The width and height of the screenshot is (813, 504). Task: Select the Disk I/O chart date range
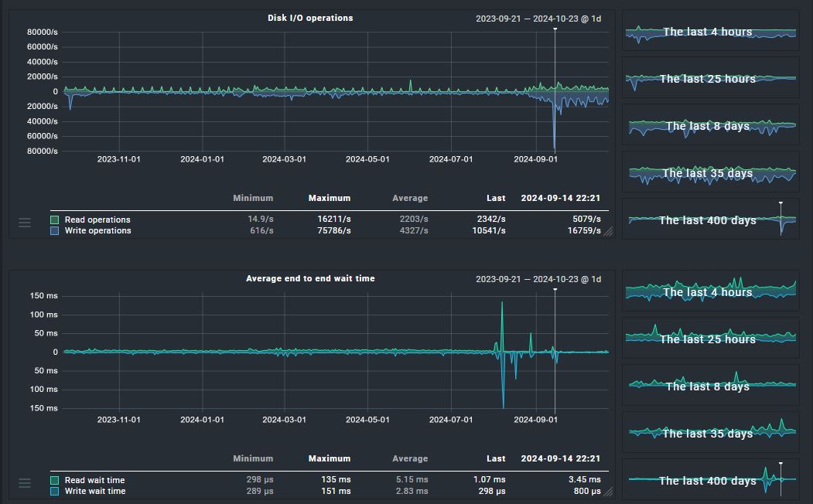(x=538, y=19)
